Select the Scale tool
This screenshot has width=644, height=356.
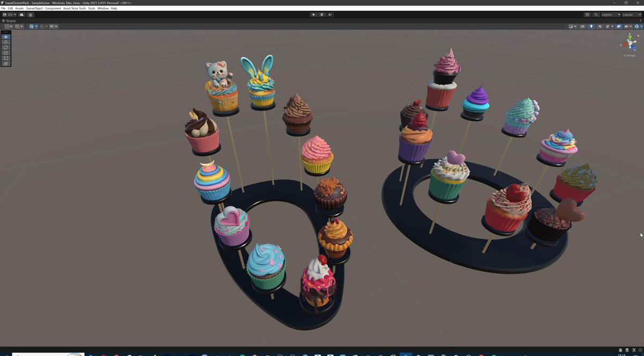click(x=5, y=53)
